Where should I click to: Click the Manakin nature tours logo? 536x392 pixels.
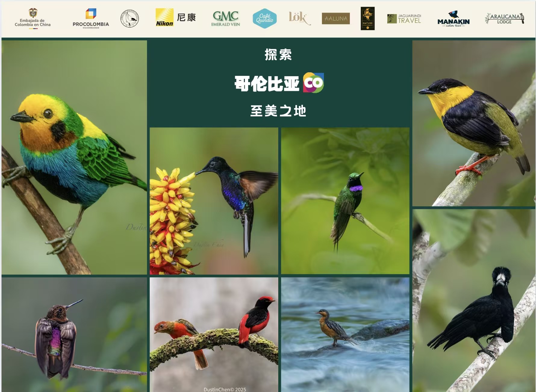tap(453, 19)
